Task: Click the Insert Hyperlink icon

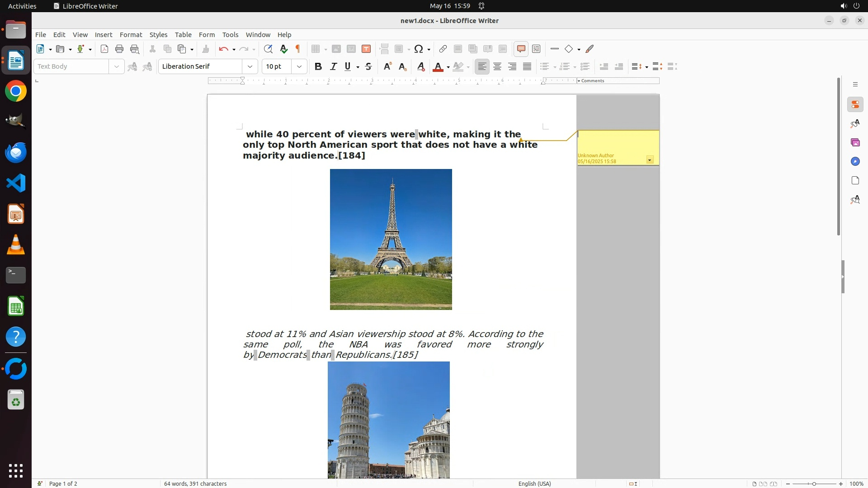Action: tap(443, 49)
